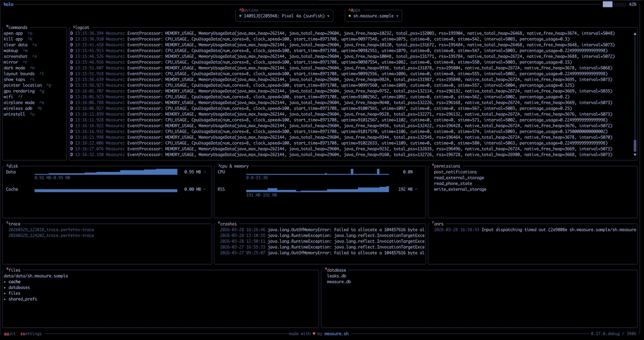Select read_phone_state permission
This screenshot has width=644, height=340.
(453, 183)
